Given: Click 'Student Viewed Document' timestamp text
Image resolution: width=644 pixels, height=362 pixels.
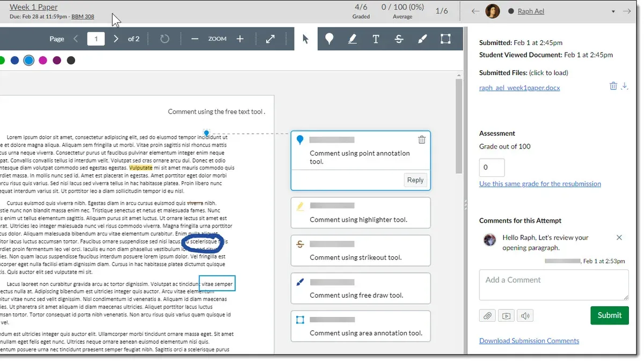Looking at the screenshot, I should pyautogui.click(x=546, y=55).
